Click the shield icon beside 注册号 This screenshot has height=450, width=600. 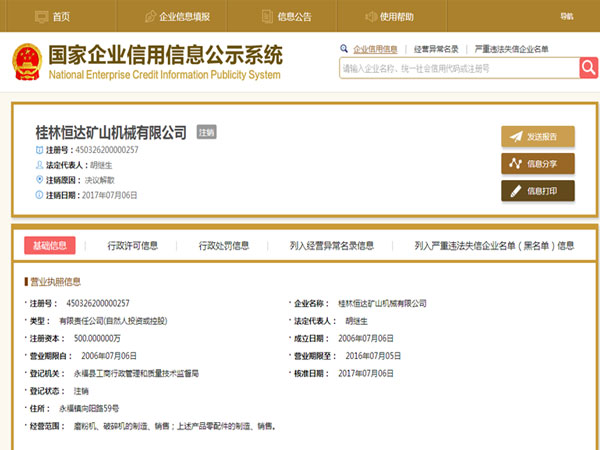tap(39, 150)
